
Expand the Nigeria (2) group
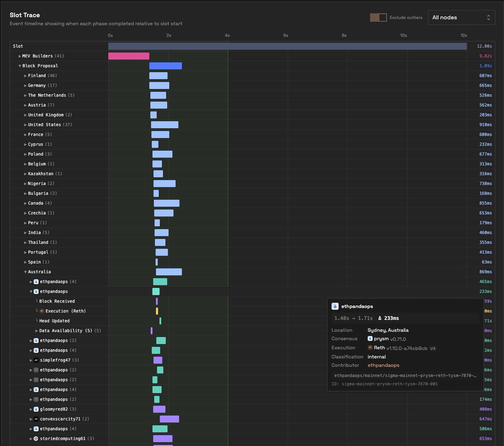(25, 184)
